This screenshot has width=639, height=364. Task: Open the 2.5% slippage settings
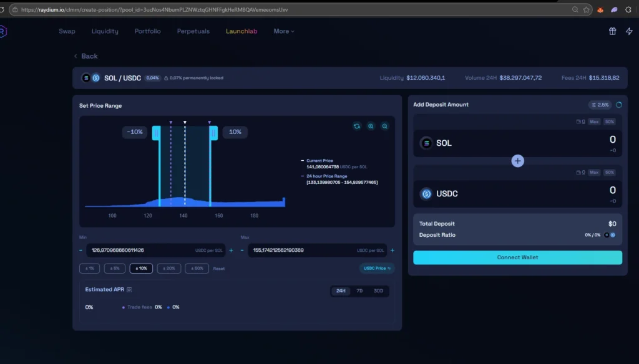[x=600, y=105]
